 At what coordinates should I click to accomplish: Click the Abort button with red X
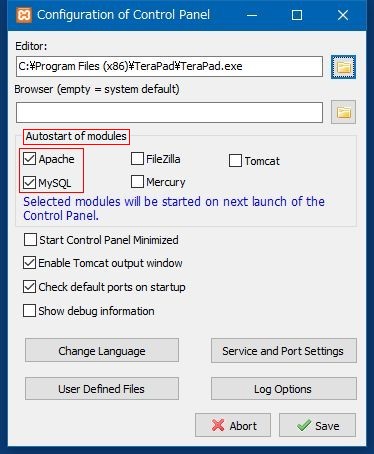tap(233, 425)
